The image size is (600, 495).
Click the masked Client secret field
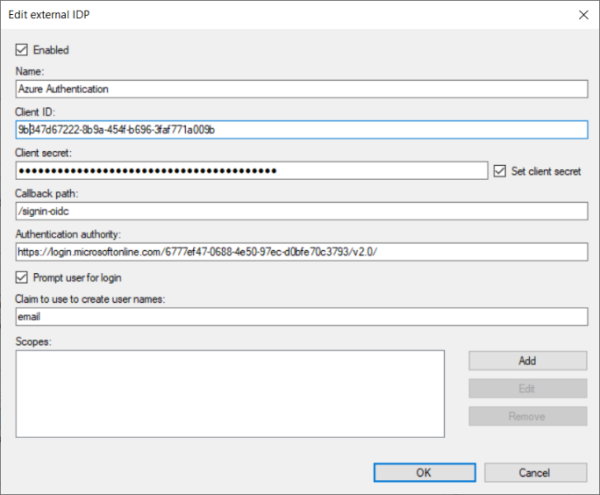click(x=250, y=171)
